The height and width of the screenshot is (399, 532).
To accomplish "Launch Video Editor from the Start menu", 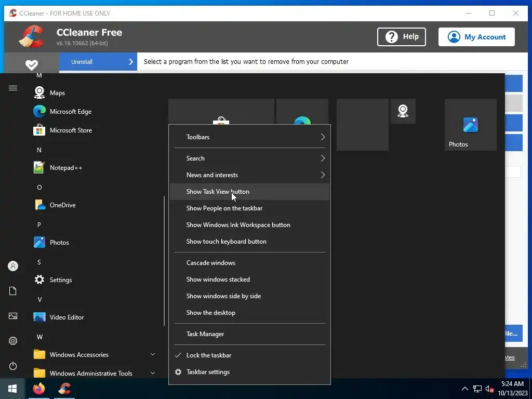I will click(58, 317).
